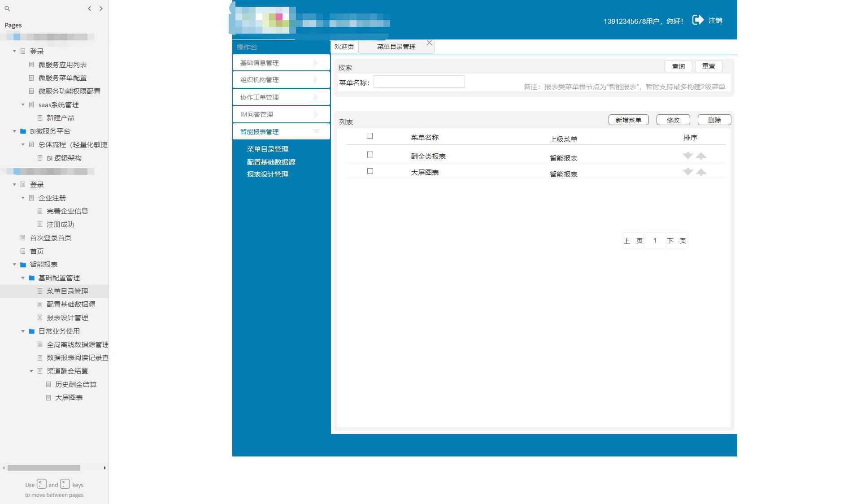The height and width of the screenshot is (504, 861).
Task: Go to 上一页 in pagination
Action: pyautogui.click(x=633, y=241)
